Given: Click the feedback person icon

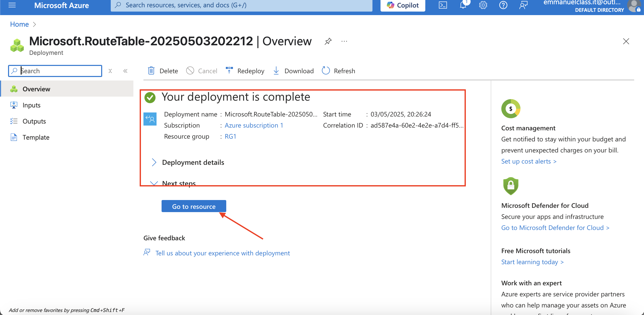Looking at the screenshot, I should (147, 252).
